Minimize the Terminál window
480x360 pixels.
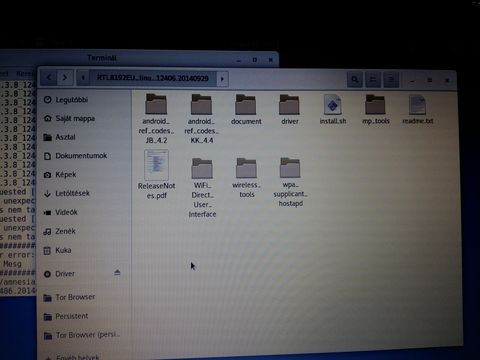click(239, 60)
